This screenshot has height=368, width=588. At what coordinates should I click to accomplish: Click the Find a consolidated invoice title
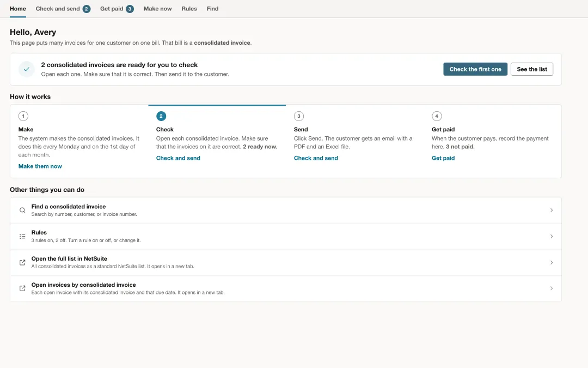point(69,207)
